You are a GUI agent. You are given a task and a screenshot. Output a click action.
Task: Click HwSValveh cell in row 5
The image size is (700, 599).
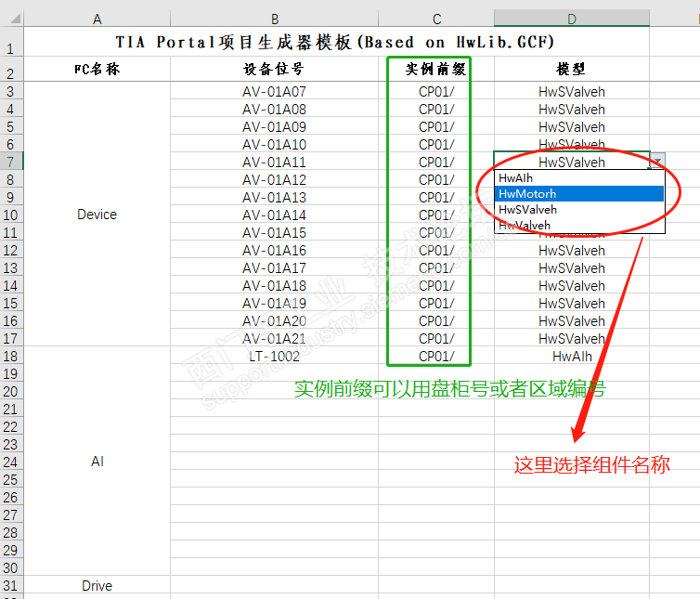click(572, 126)
